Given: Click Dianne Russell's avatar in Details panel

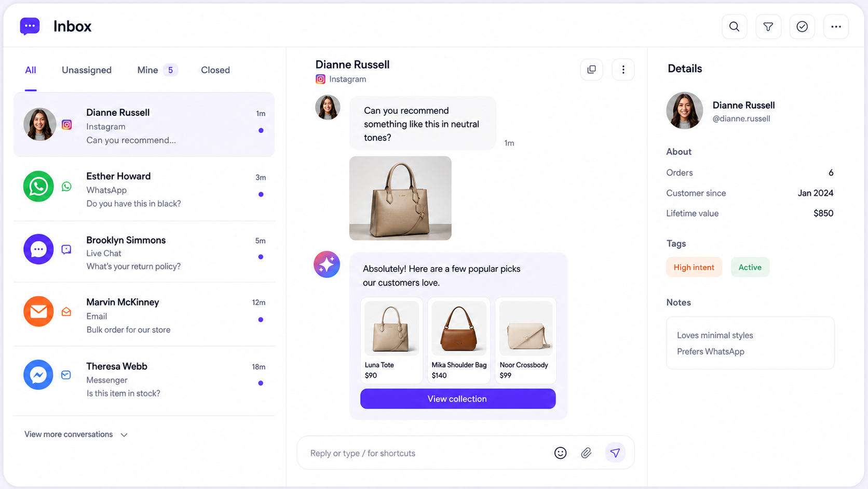Looking at the screenshot, I should (x=684, y=111).
